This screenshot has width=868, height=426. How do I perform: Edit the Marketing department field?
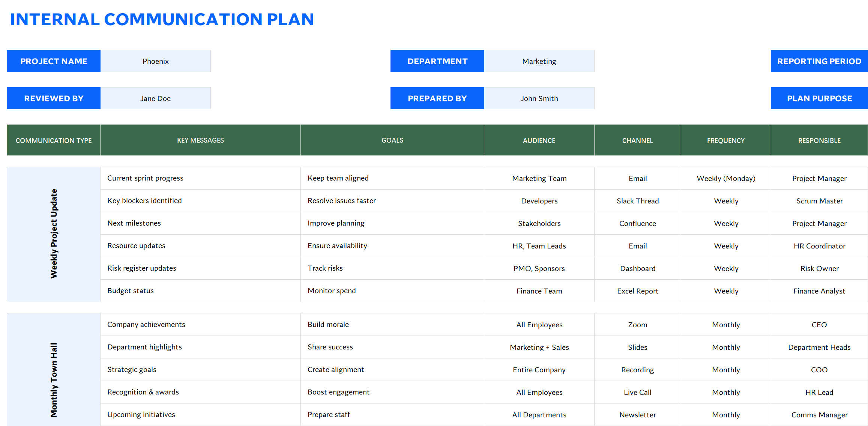click(539, 61)
